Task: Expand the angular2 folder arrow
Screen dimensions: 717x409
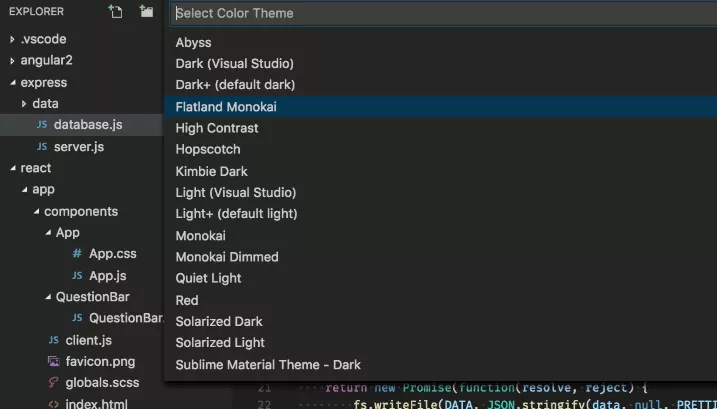Action: pyautogui.click(x=12, y=60)
